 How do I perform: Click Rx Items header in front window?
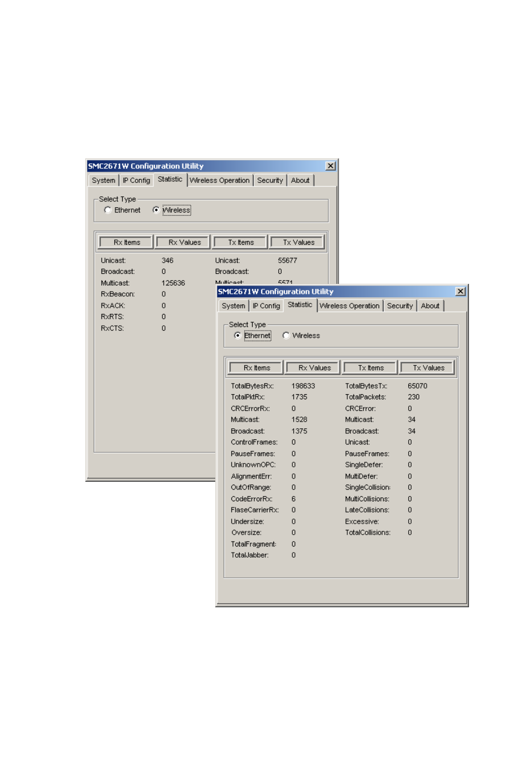[x=257, y=368]
